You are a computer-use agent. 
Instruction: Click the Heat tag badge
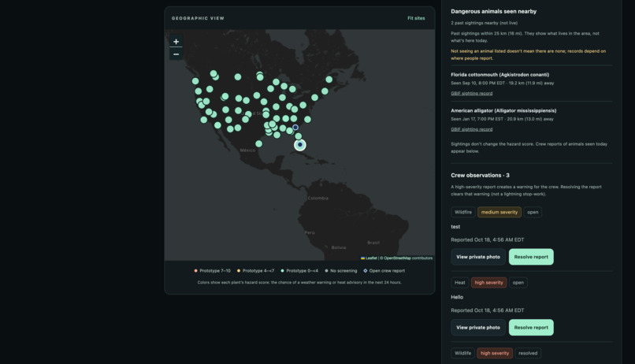point(459,283)
